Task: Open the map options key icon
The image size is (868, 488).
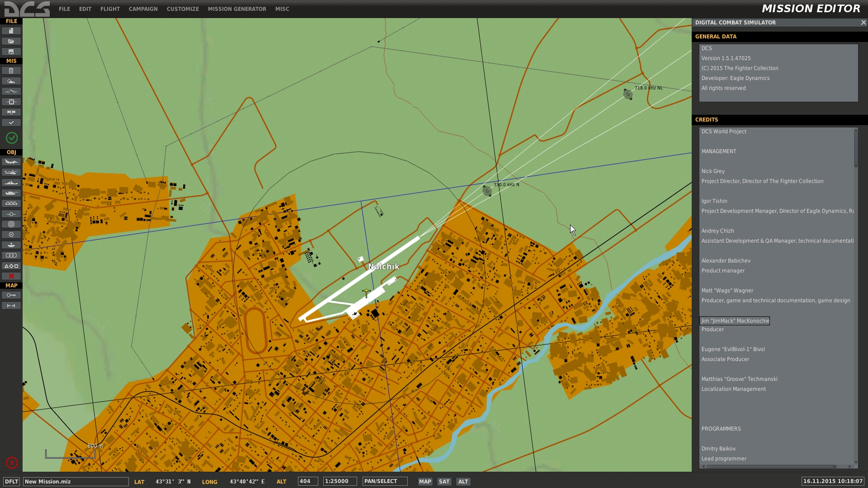Action: click(11, 295)
